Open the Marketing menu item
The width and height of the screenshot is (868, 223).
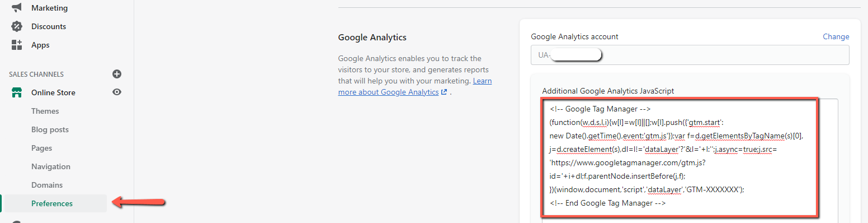pyautogui.click(x=49, y=8)
